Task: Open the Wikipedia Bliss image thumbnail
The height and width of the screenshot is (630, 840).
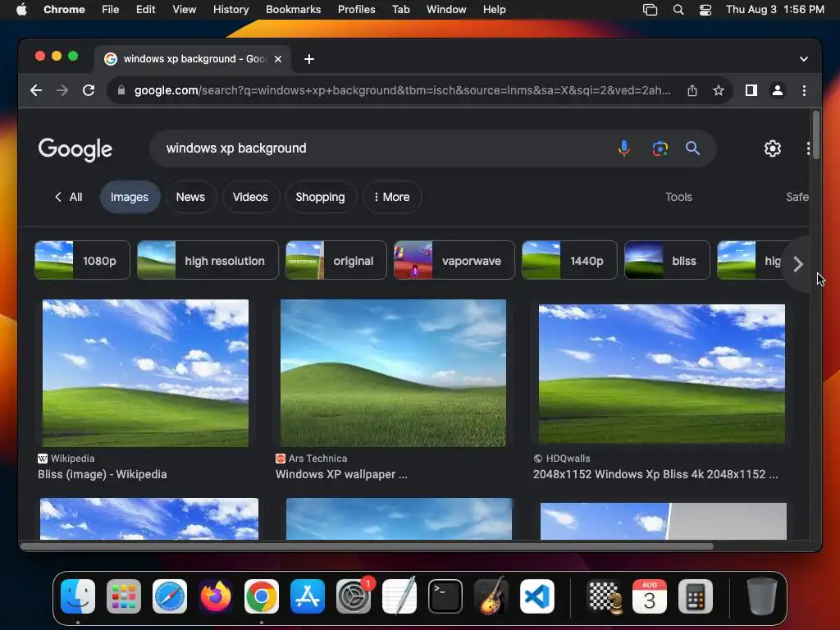Action: [145, 373]
